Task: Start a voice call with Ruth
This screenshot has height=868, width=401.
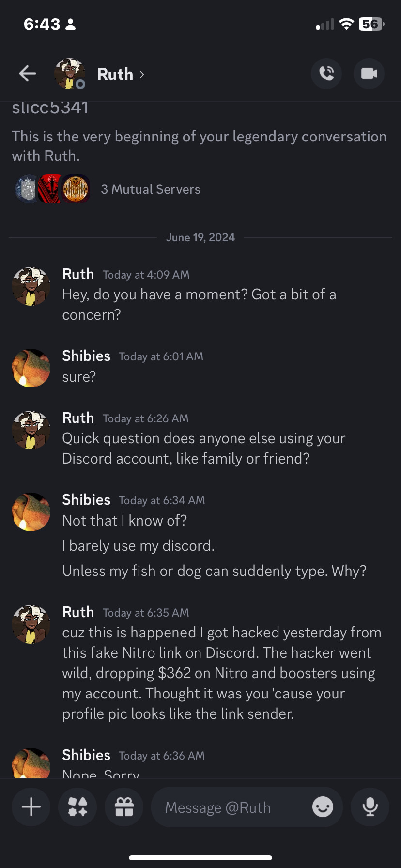Action: pyautogui.click(x=326, y=74)
